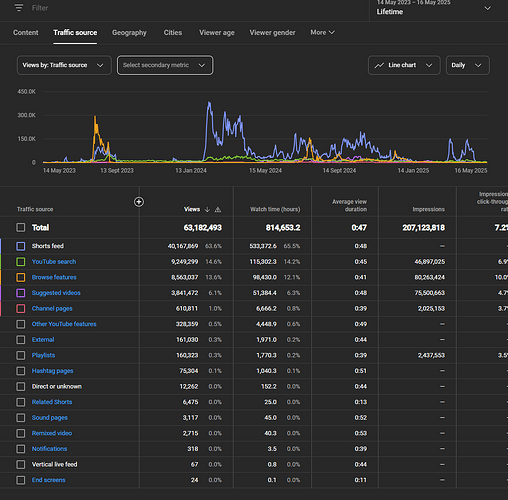The height and width of the screenshot is (500, 508).
Task: Enable the External row checkbox
Action: tap(21, 340)
